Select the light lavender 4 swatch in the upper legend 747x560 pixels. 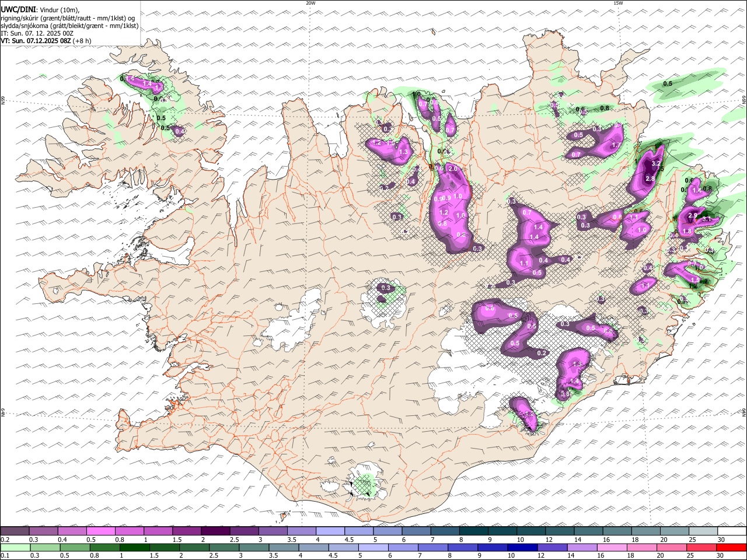[x=330, y=531]
